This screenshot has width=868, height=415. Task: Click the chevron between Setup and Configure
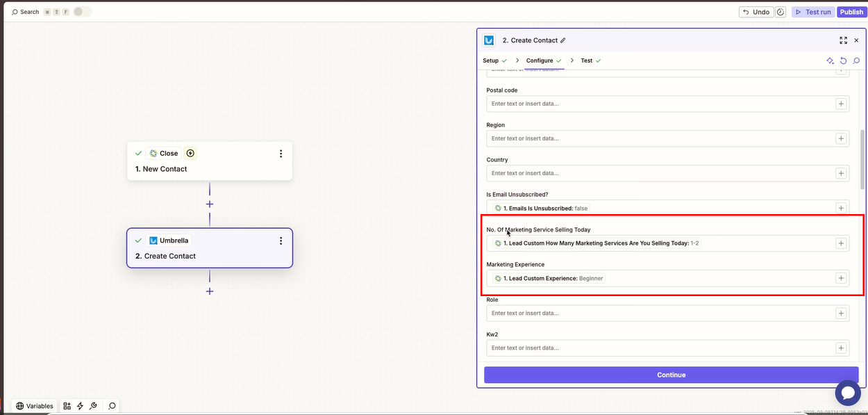tap(517, 60)
